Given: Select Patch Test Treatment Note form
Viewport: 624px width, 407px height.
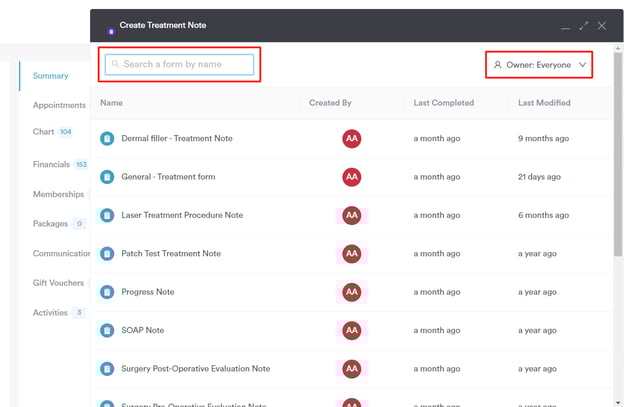Looking at the screenshot, I should click(171, 253).
